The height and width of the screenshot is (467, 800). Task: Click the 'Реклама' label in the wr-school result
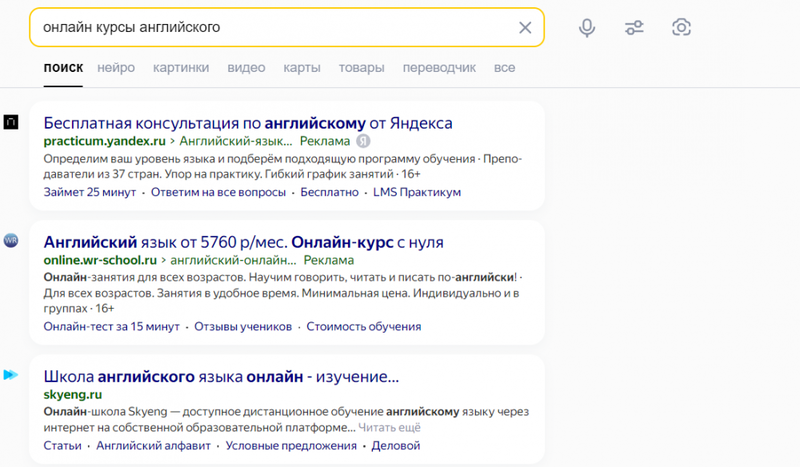(329, 260)
